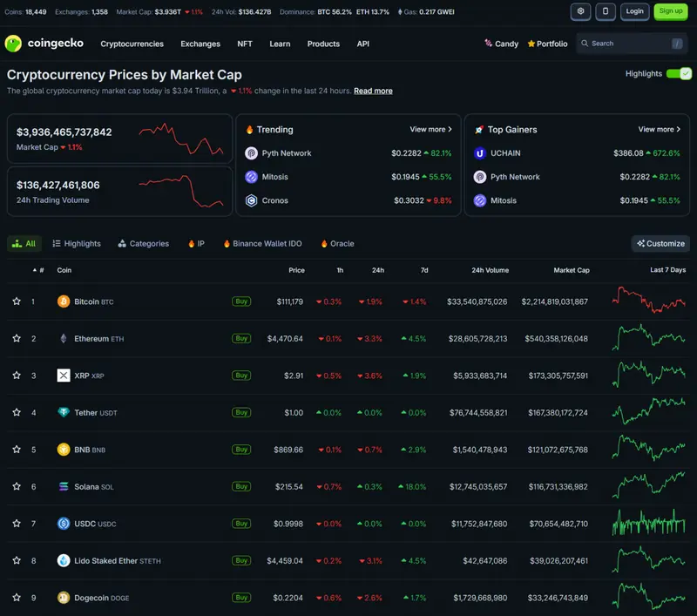Viewport: 697px width, 616px height.
Task: Click Buy button for Ethereum
Action: click(241, 338)
